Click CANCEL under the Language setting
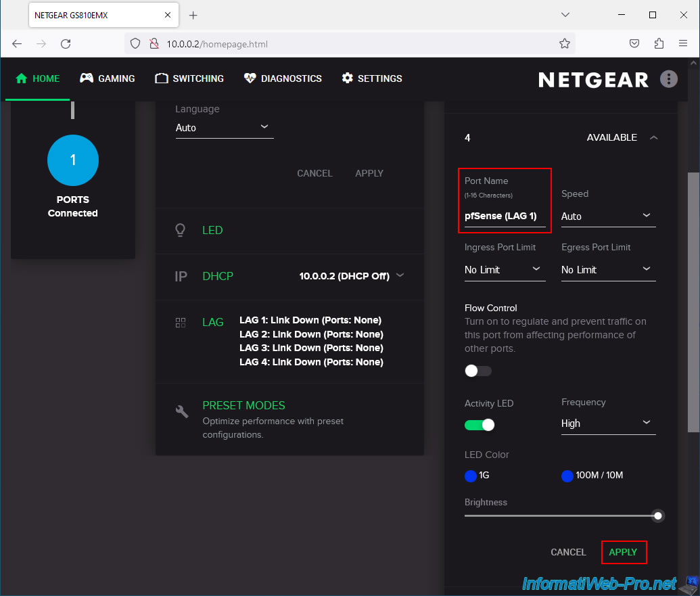Screen dimensions: 700x596 tap(314, 173)
